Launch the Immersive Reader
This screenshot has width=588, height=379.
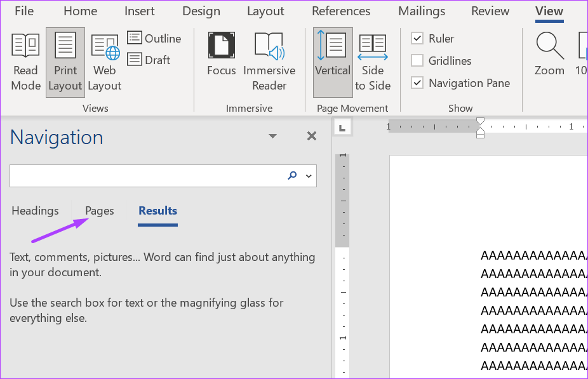tap(269, 62)
